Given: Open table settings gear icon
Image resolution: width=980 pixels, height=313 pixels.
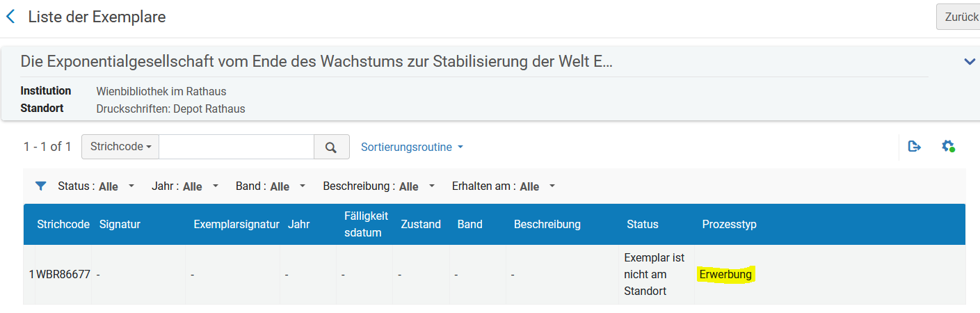Looking at the screenshot, I should [948, 146].
